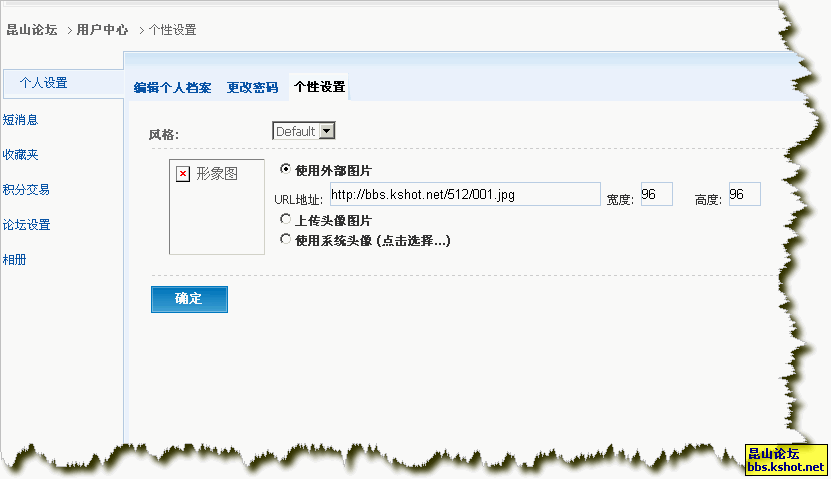Viewport: 831px width, 479px height.
Task: Click the broken 形象图 avatar image icon
Action: (x=183, y=174)
